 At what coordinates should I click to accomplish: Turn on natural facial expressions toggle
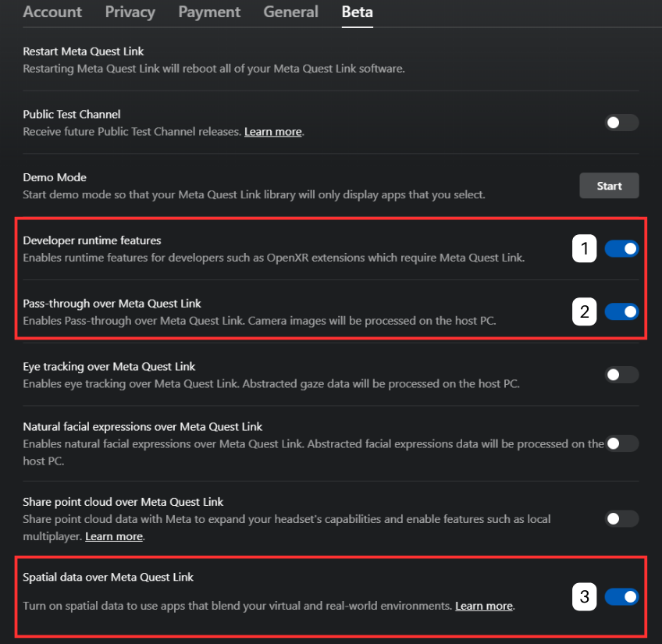click(x=621, y=443)
